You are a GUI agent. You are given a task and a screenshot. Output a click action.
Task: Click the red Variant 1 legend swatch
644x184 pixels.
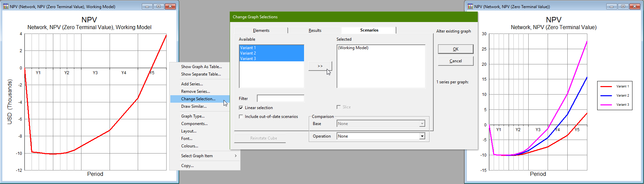pos(606,86)
